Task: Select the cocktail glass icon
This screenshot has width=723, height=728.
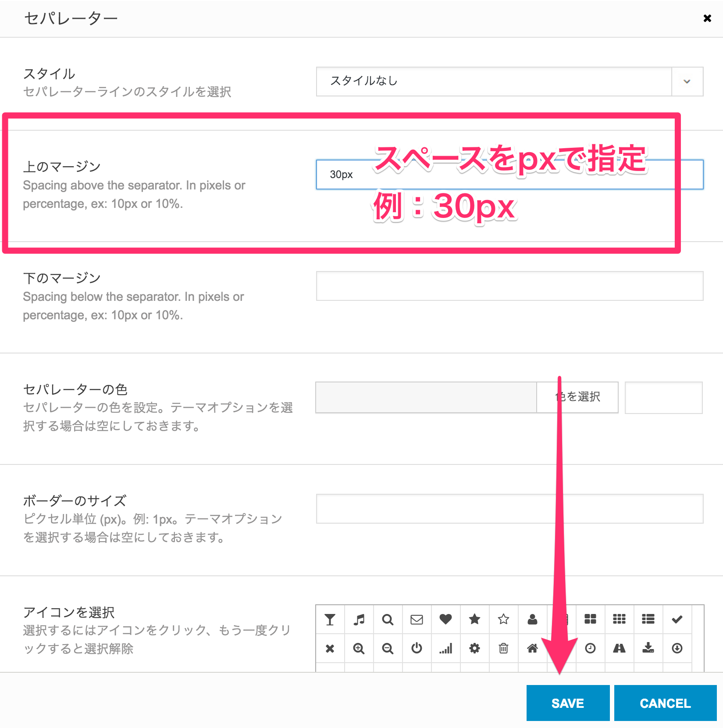Action: tap(330, 619)
